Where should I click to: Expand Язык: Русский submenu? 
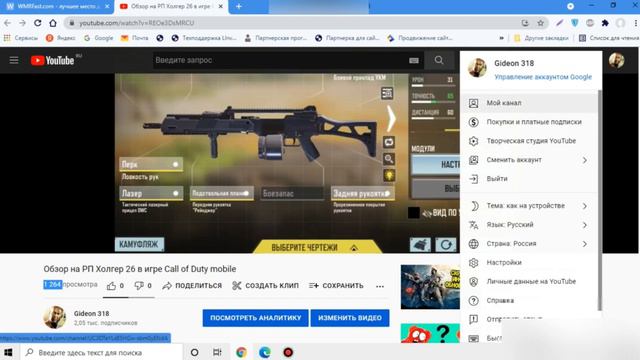click(x=529, y=225)
